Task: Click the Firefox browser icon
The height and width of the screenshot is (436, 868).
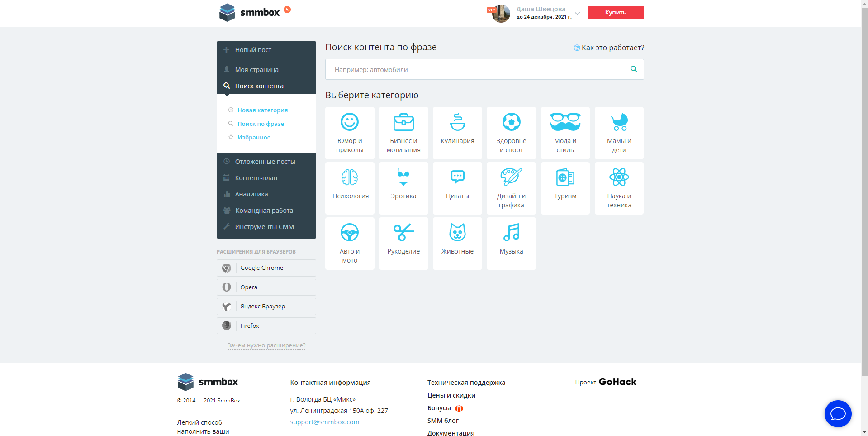Action: [x=227, y=326]
